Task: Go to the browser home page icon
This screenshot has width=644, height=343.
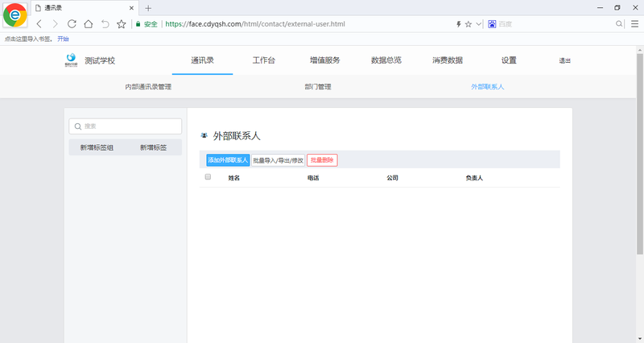Action: 89,24
